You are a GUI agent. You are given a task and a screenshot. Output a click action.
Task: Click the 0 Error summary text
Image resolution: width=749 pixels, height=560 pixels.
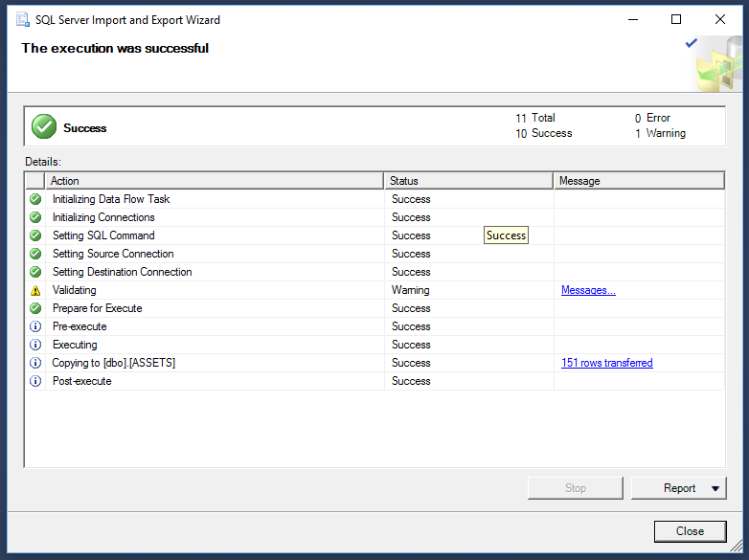[652, 118]
